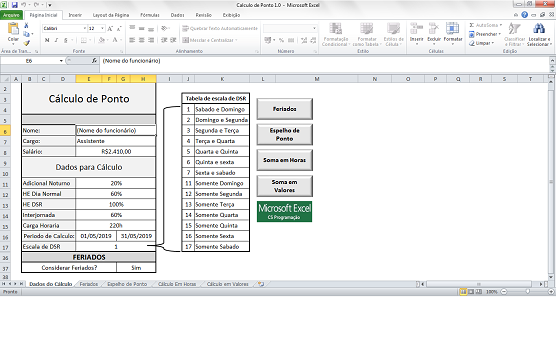
Task: Open the Espelho de Ponto sheet tab
Action: (x=127, y=284)
